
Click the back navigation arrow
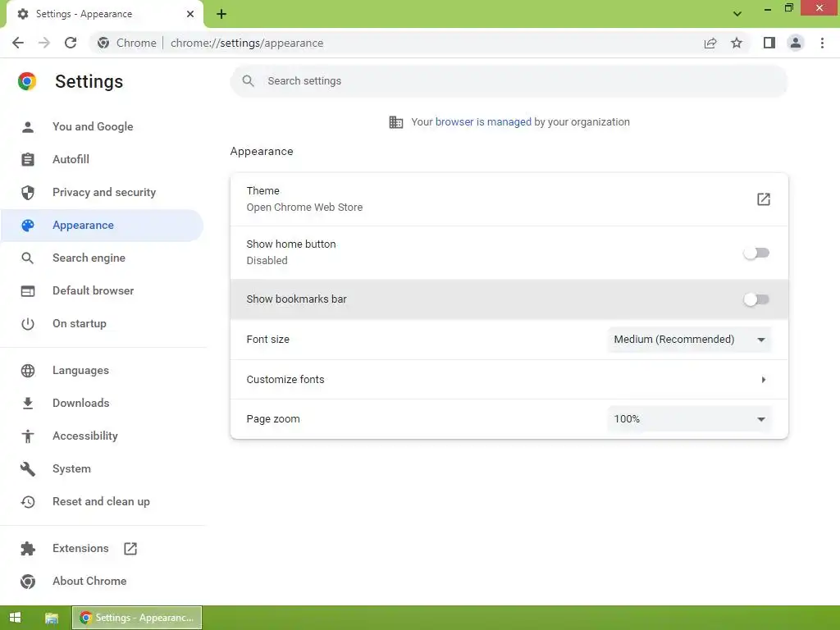(x=18, y=43)
